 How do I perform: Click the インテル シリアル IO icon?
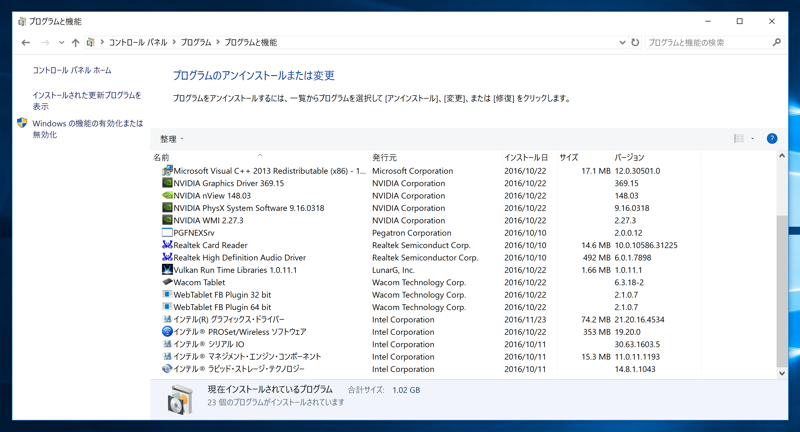coord(167,344)
